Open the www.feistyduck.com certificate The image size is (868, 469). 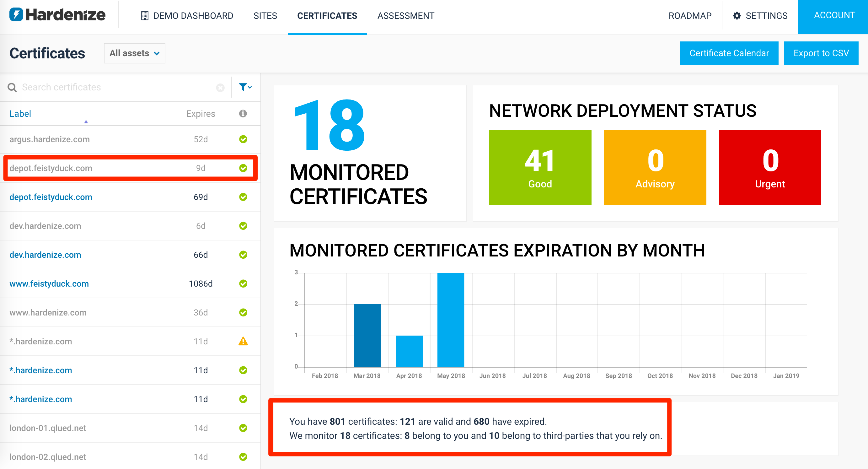click(x=130, y=283)
